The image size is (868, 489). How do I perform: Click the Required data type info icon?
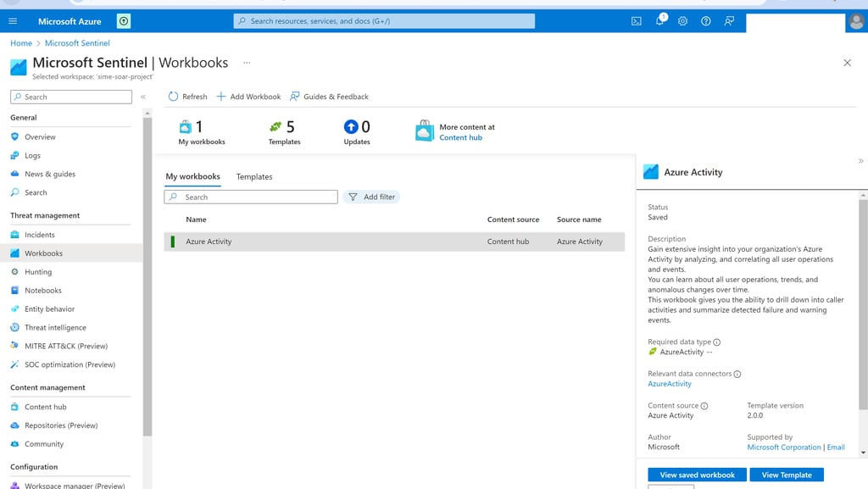pyautogui.click(x=717, y=342)
